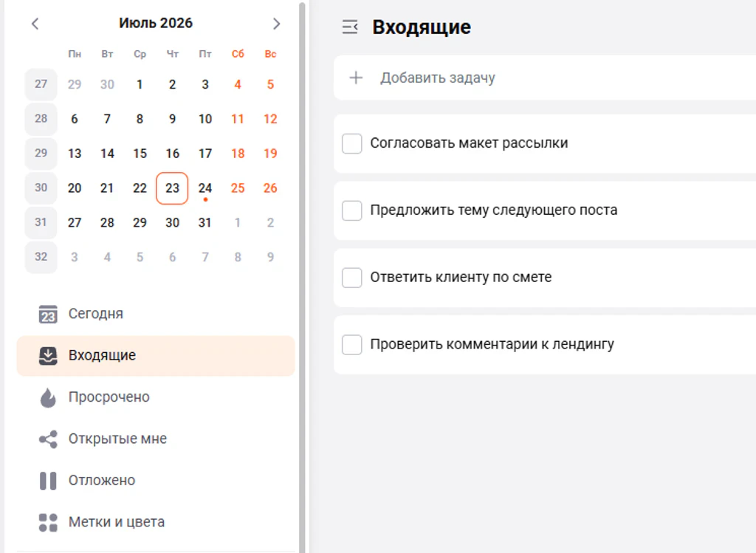The height and width of the screenshot is (553, 756).
Task: Click the share icon beside Открытые мне
Action: [x=48, y=439]
